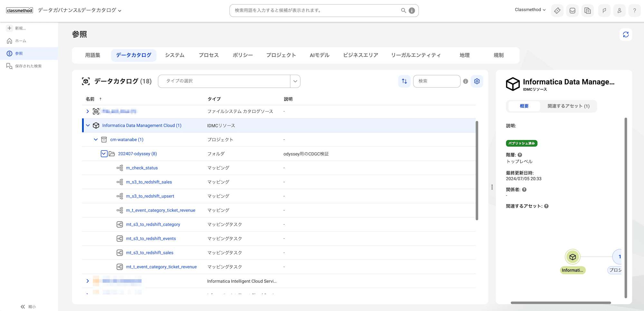Open the 関連するアセット (1) tab
This screenshot has width=644, height=311.
point(568,106)
